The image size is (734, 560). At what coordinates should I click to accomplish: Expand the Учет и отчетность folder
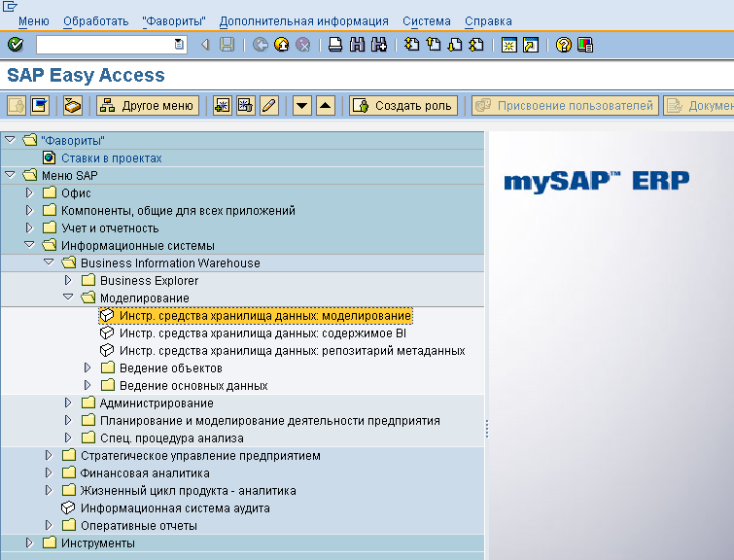(x=29, y=227)
